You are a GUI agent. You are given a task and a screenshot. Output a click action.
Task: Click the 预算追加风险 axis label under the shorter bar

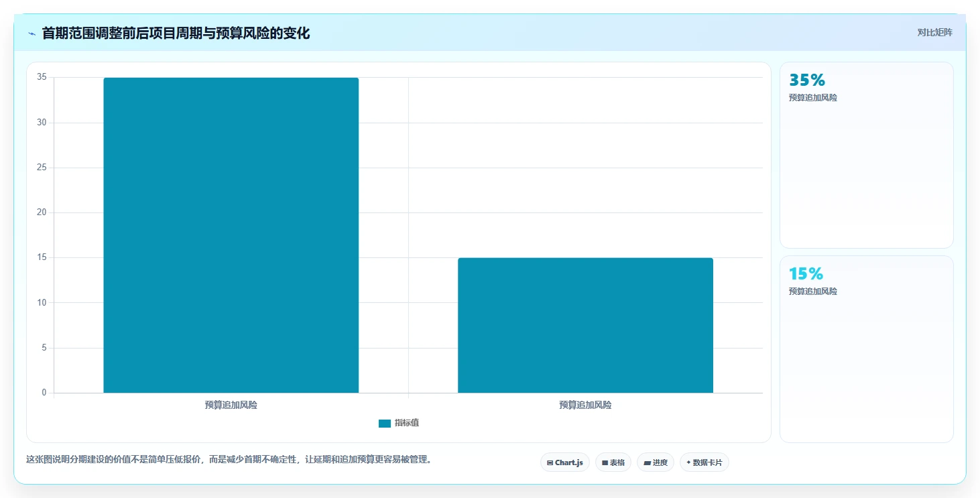pyautogui.click(x=585, y=406)
